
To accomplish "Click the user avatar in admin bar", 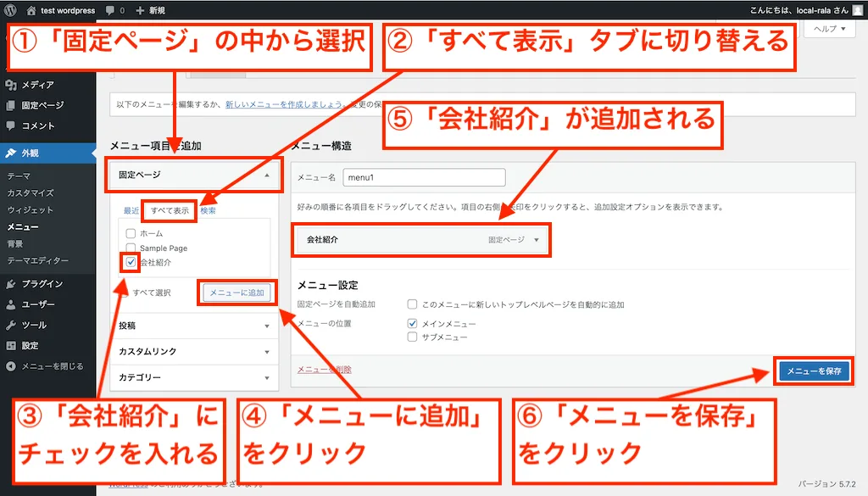I will click(x=858, y=10).
